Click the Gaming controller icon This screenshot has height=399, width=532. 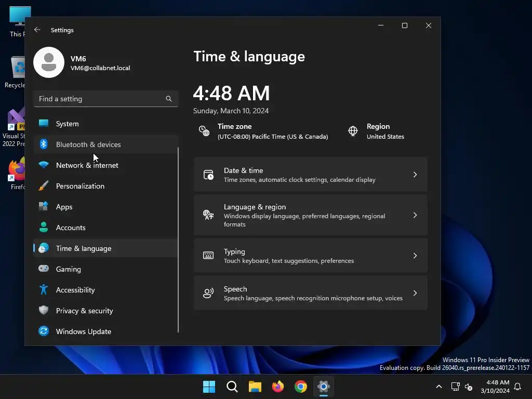[x=44, y=269]
